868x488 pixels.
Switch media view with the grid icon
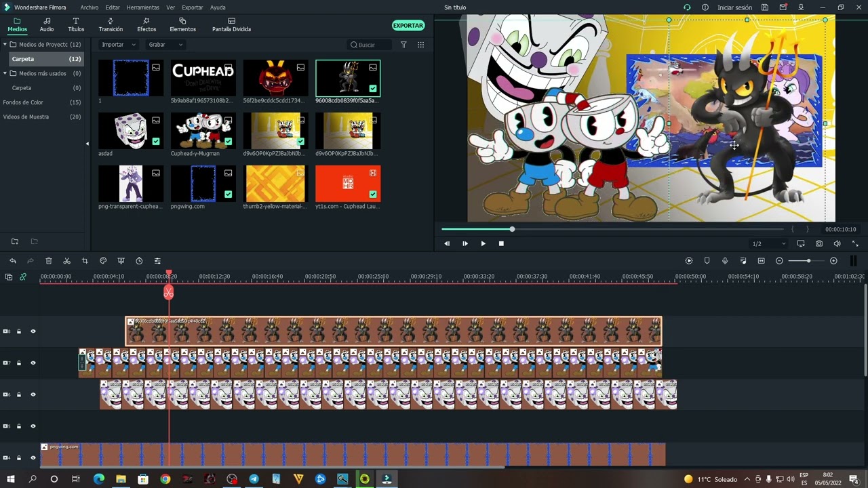pyautogui.click(x=420, y=45)
